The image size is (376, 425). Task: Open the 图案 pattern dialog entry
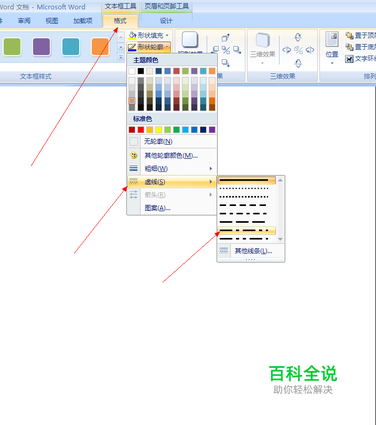point(172,208)
